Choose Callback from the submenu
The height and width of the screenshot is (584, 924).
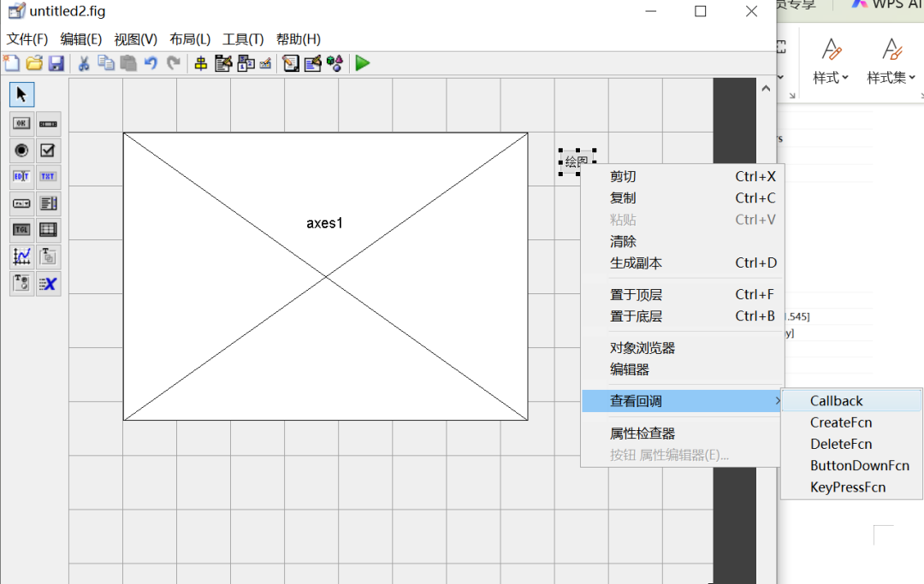coord(836,401)
